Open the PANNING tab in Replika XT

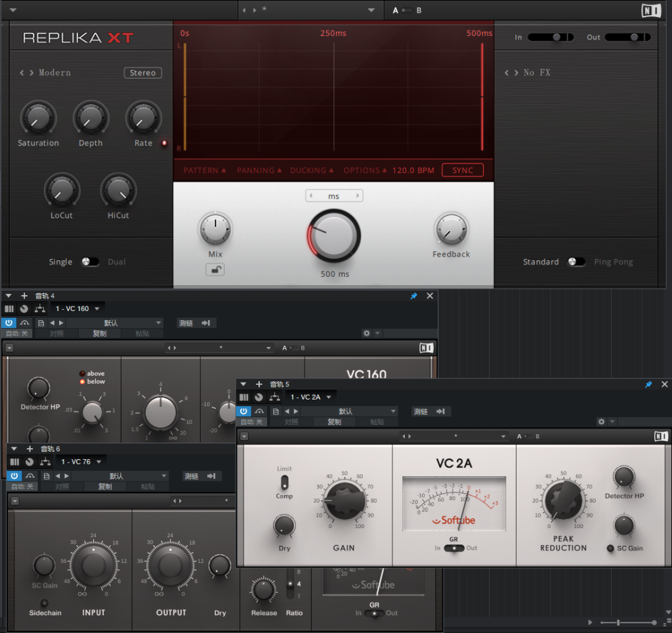click(259, 171)
